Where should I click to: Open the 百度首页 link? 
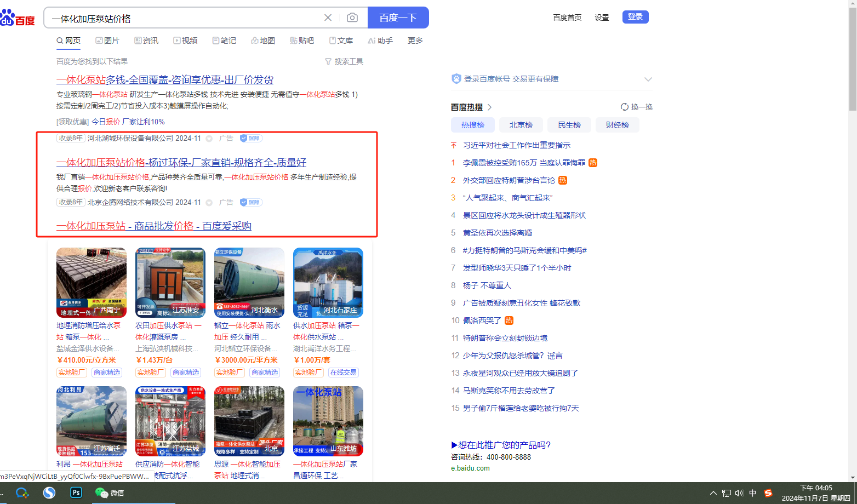[567, 18]
